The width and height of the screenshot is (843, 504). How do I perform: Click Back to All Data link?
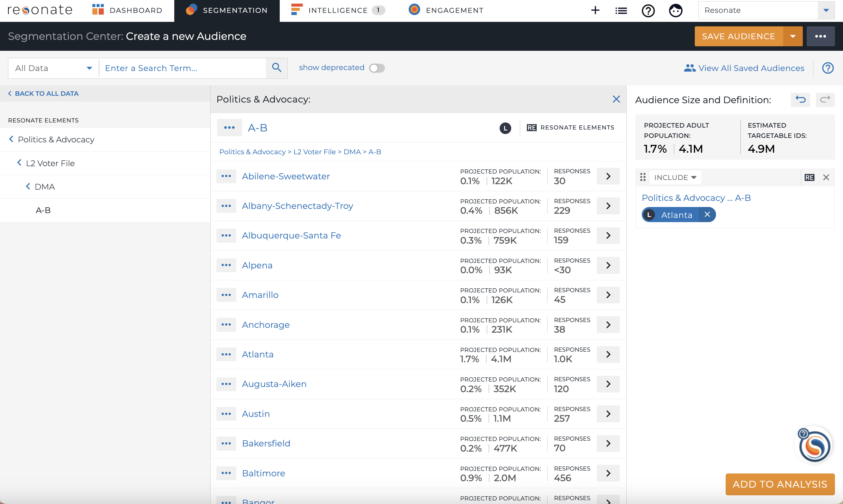tap(43, 94)
